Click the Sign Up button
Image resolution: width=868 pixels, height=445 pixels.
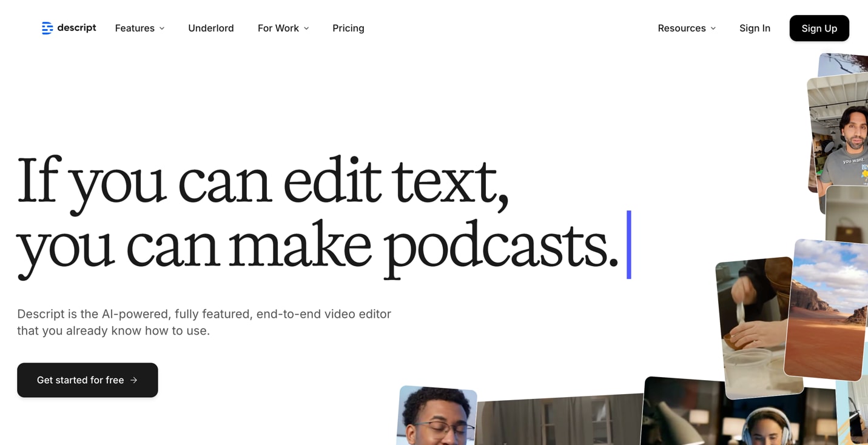point(819,28)
